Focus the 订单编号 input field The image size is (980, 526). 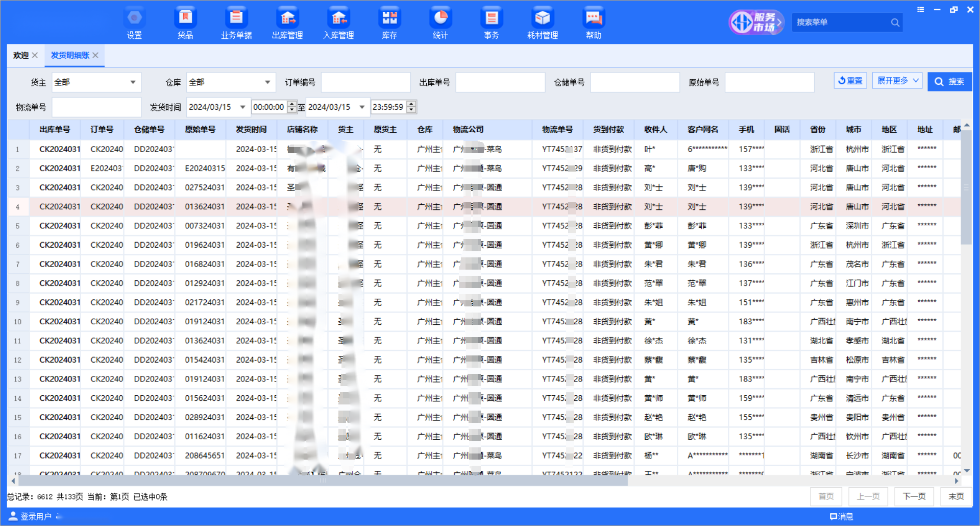click(x=365, y=82)
